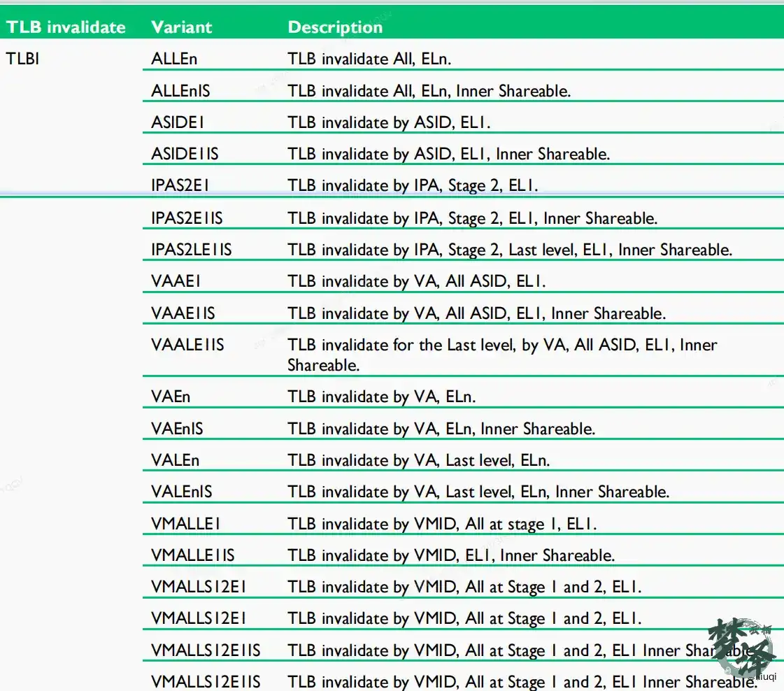This screenshot has height=691, width=784.
Task: Click description "TLB invalidate All, ELn, Inner Shareable."
Action: [429, 91]
